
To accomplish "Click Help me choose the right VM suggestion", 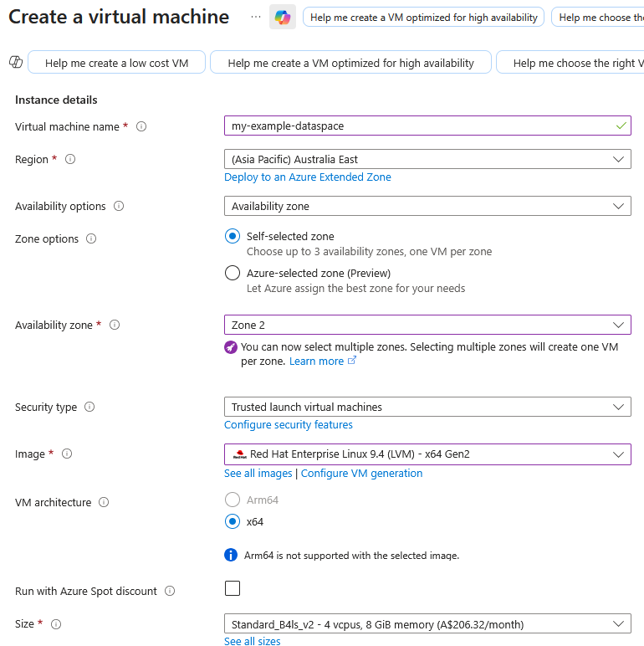I will 570,63.
